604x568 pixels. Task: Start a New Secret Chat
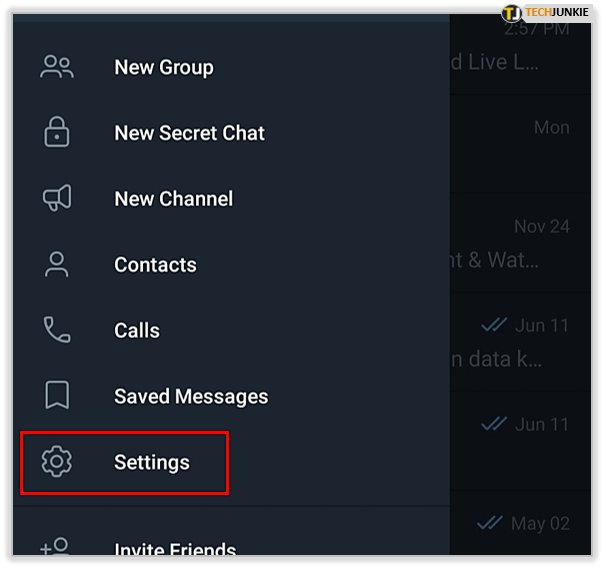(x=189, y=133)
